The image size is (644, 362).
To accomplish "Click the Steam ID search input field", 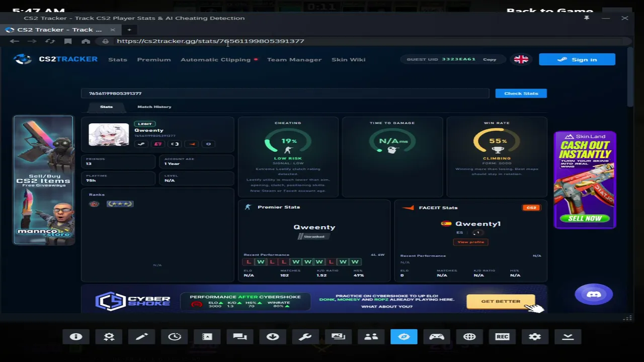I will click(x=285, y=94).
